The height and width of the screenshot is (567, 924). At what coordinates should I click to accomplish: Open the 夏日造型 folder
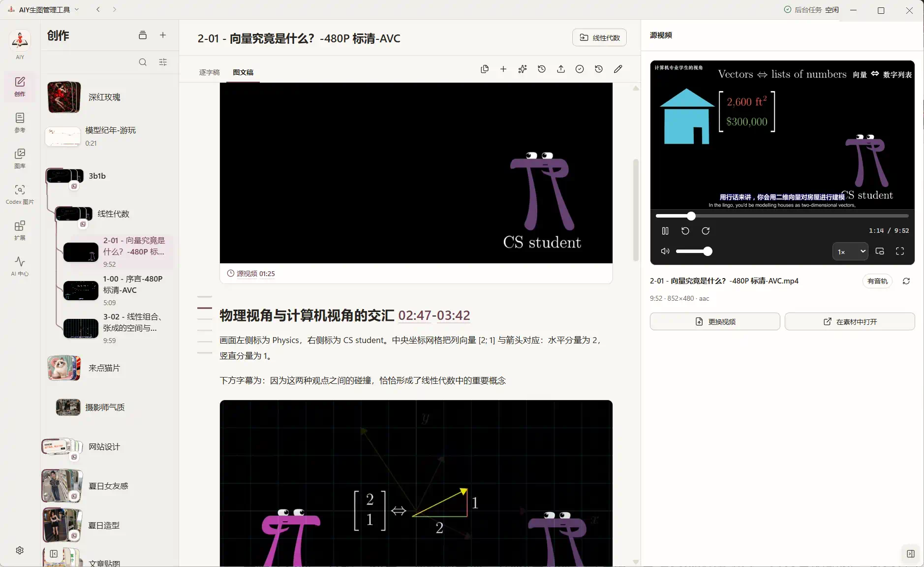[109, 525]
